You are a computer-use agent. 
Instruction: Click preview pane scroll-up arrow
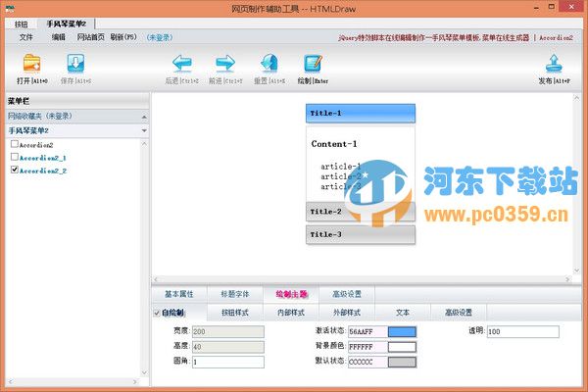pos(577,98)
